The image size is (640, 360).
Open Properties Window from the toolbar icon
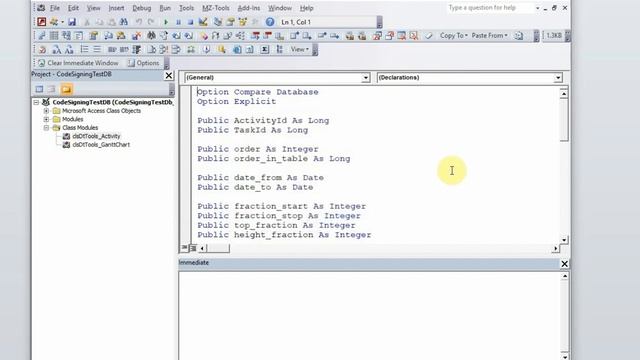(x=231, y=22)
